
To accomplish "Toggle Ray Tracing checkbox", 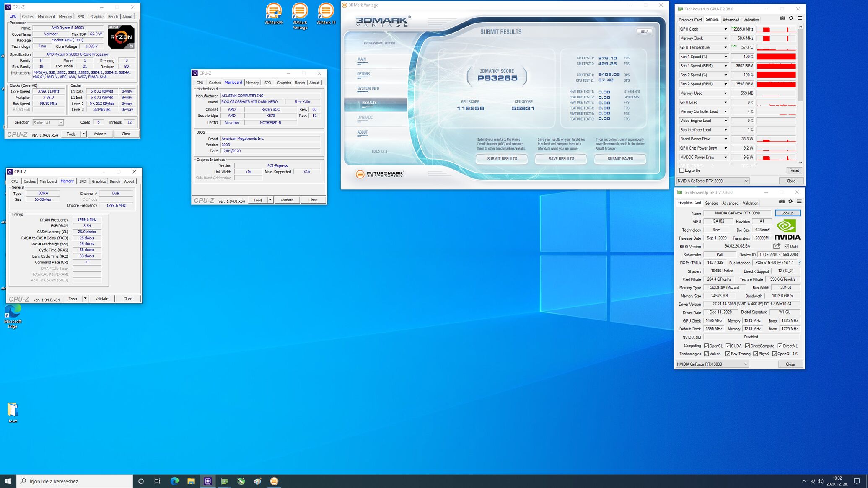I will tap(728, 354).
